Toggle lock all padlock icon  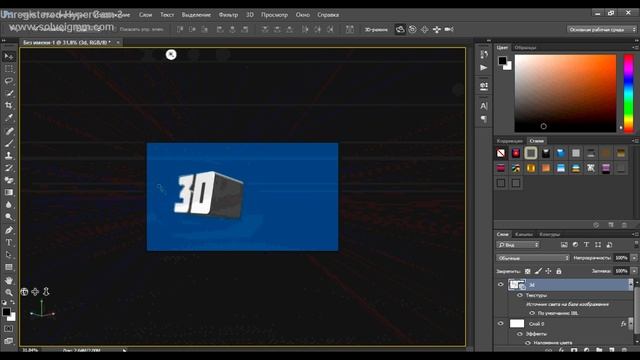coord(559,271)
